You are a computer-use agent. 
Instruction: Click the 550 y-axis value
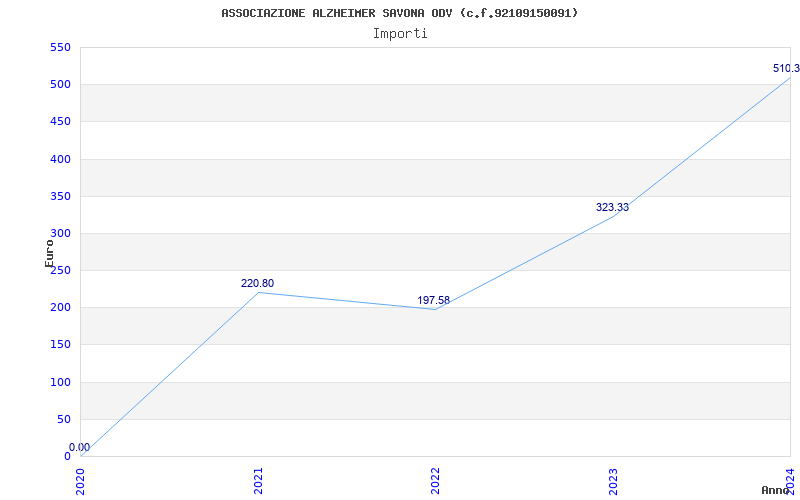coord(60,47)
